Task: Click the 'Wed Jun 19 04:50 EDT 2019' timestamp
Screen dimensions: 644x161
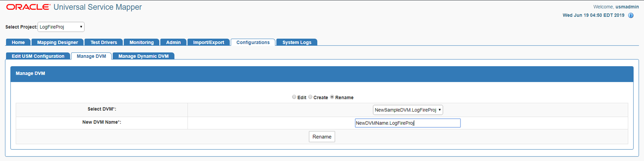Action: pyautogui.click(x=594, y=15)
